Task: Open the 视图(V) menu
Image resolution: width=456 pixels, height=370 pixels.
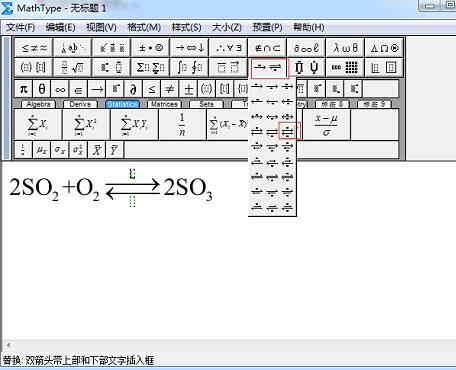Action: coord(101,27)
